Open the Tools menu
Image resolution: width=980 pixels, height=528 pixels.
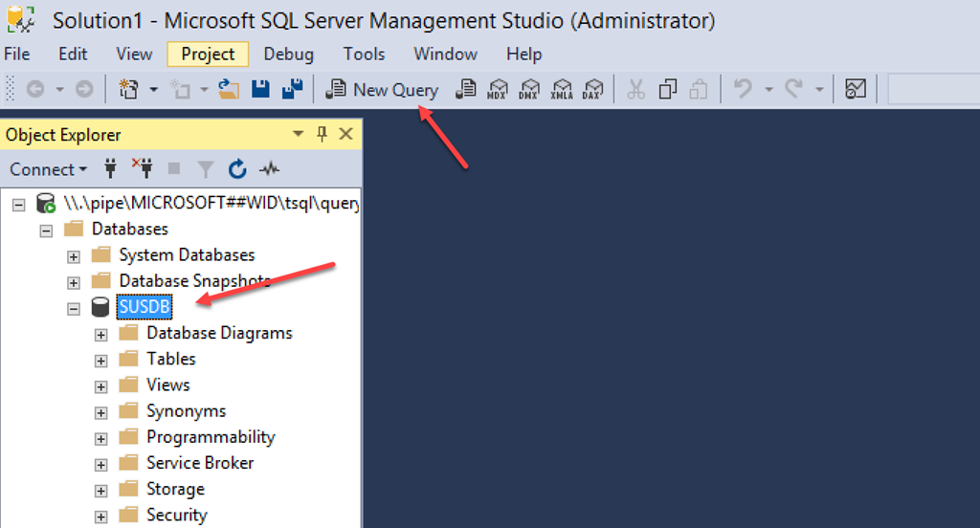(x=364, y=55)
